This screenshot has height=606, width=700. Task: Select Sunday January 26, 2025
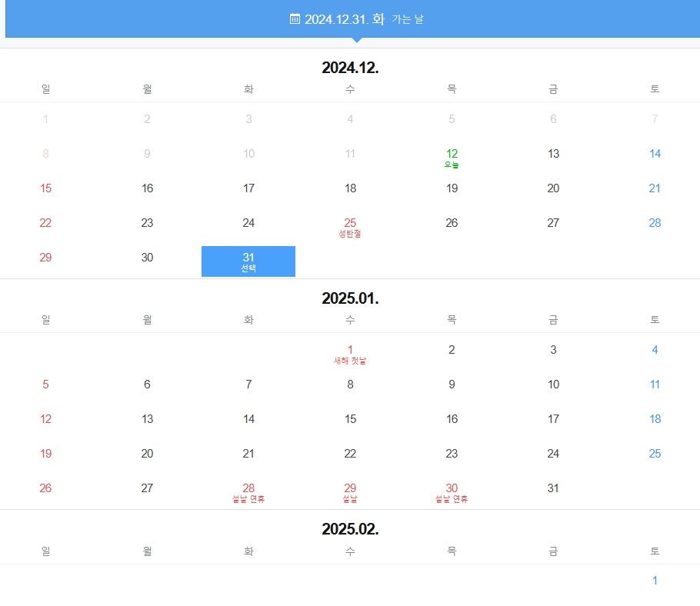click(45, 488)
